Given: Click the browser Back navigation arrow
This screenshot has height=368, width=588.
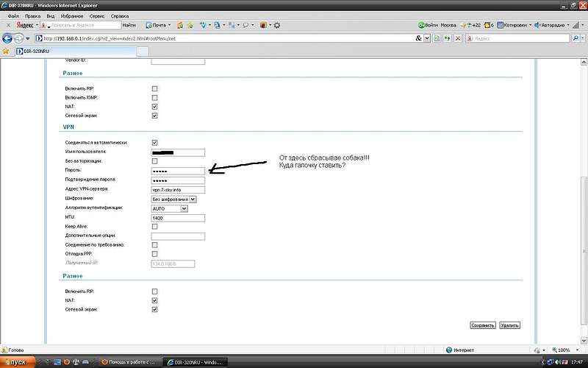Looking at the screenshot, I should (x=7, y=38).
